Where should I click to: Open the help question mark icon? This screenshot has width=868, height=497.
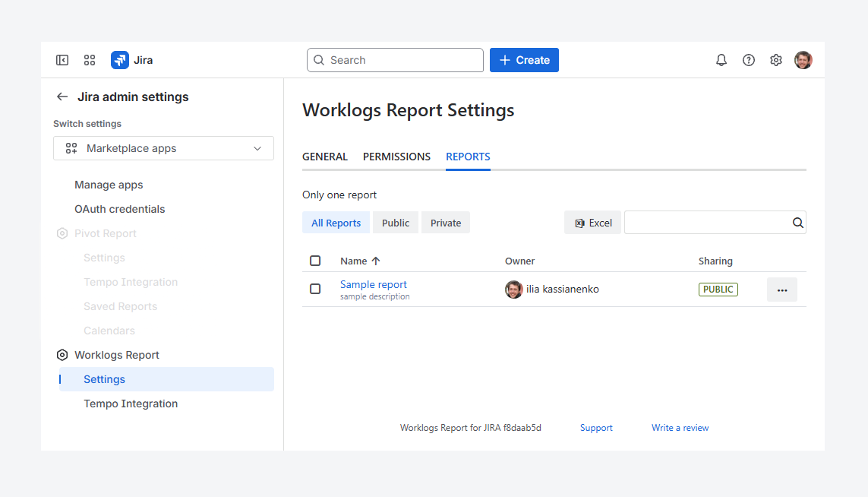click(749, 60)
